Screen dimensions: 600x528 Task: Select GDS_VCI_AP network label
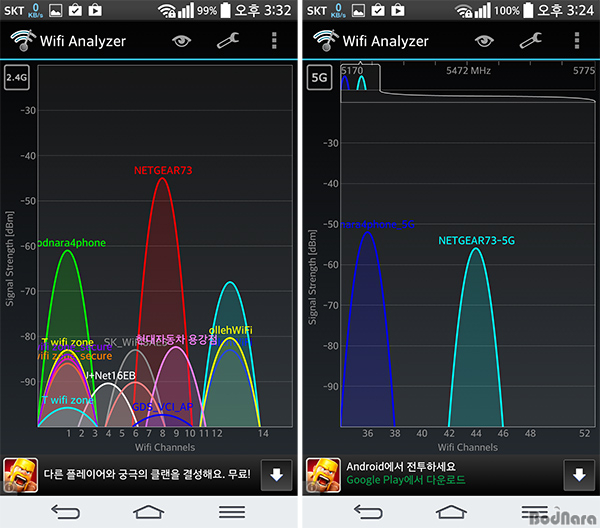click(163, 407)
